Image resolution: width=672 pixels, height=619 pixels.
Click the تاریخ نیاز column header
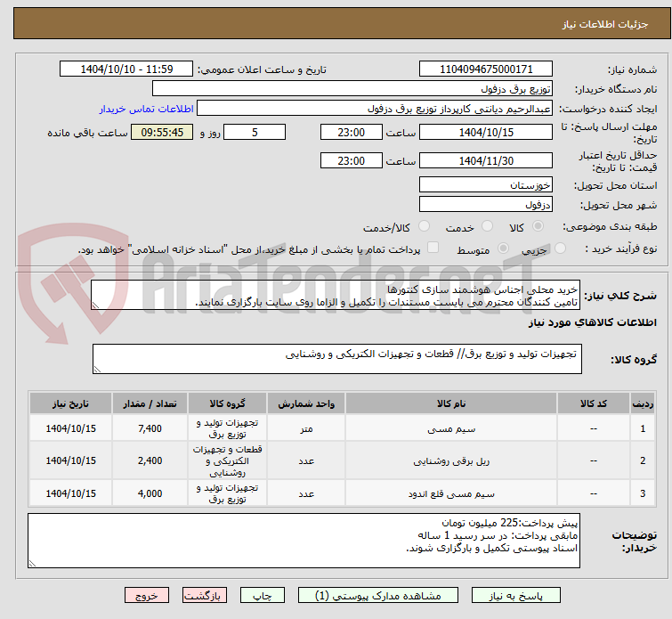(70, 403)
